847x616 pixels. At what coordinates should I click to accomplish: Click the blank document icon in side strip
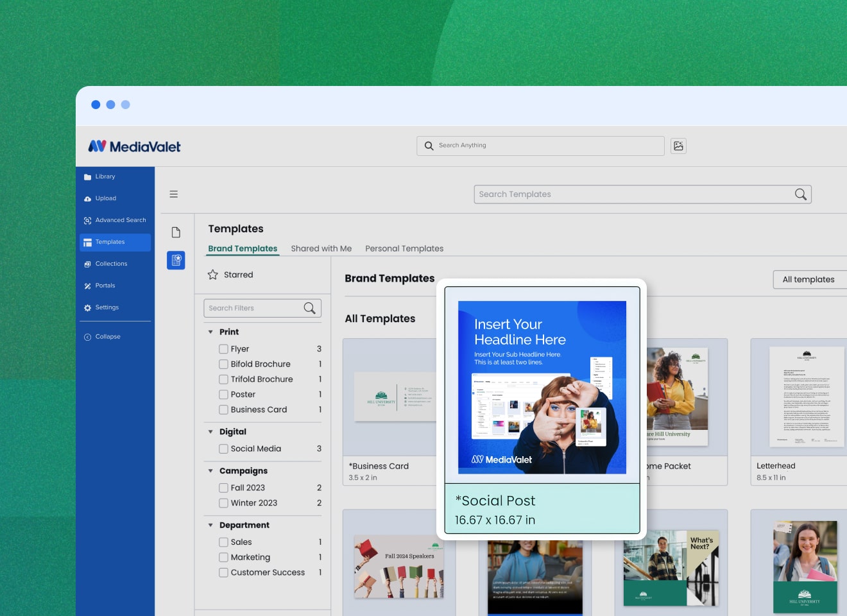pos(176,232)
